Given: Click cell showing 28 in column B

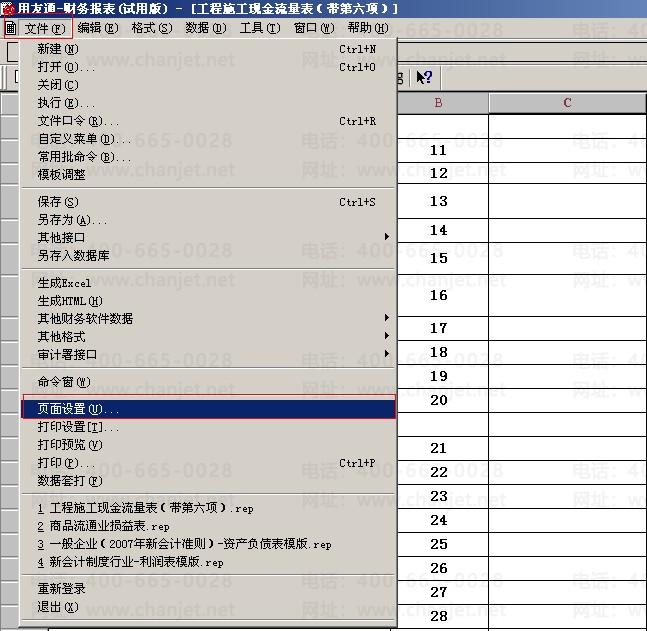Looking at the screenshot, I should click(442, 617).
